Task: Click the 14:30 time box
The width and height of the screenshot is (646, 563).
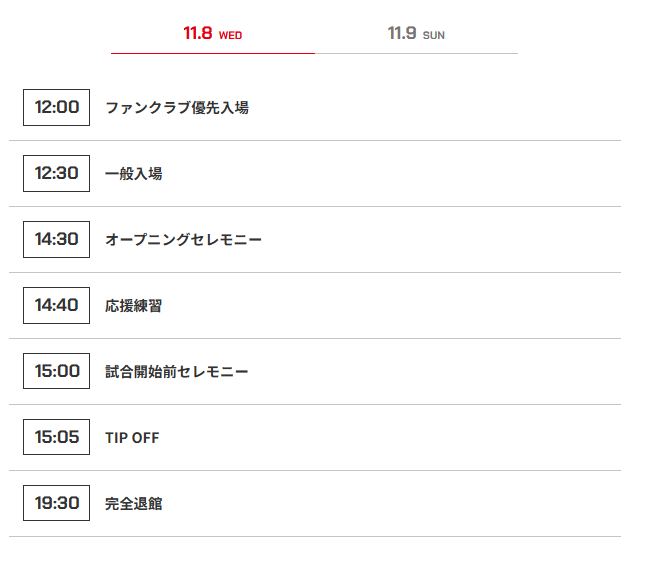Action: coord(56,239)
